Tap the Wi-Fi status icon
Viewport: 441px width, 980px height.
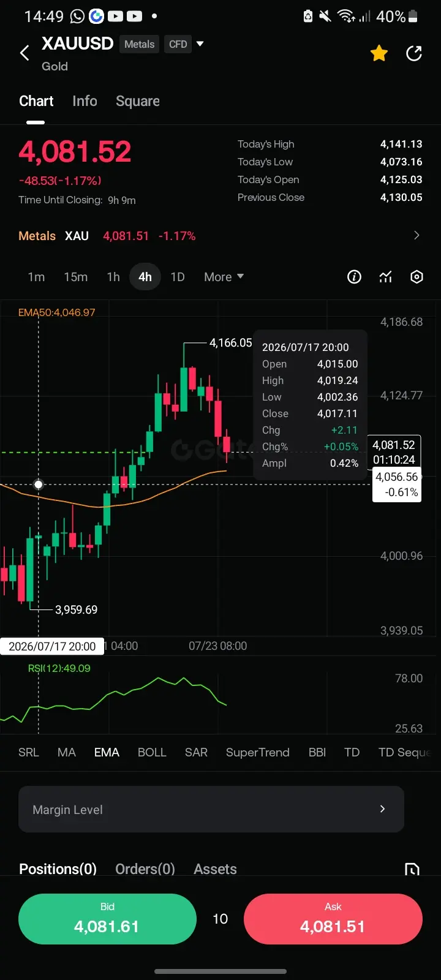point(347,17)
